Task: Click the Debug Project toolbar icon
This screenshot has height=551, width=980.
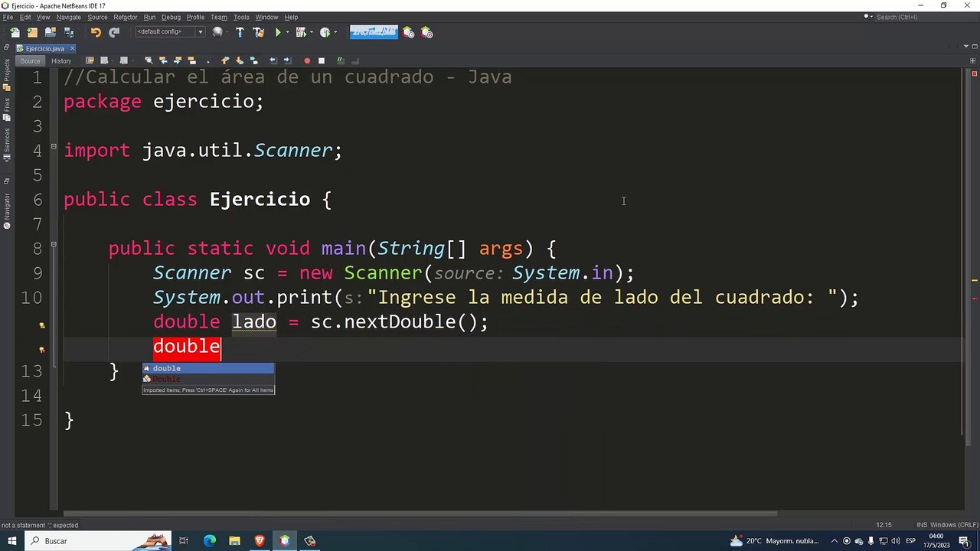Action: (300, 32)
